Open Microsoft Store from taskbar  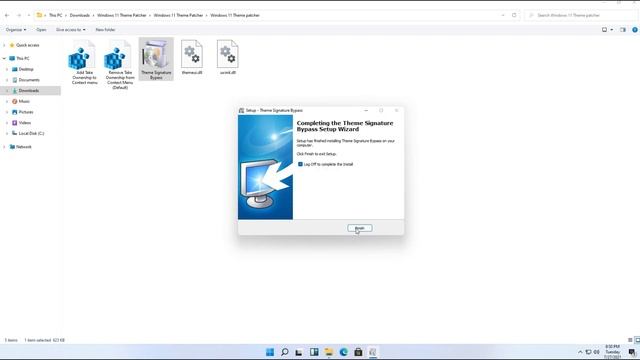tap(358, 352)
